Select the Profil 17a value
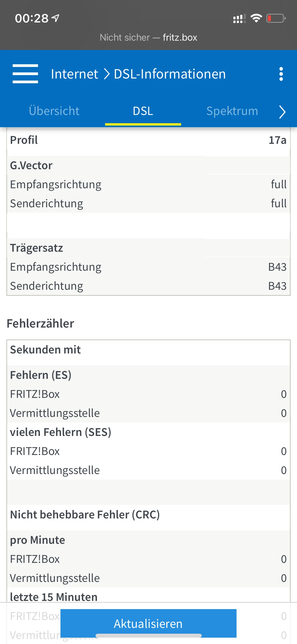 [277, 140]
